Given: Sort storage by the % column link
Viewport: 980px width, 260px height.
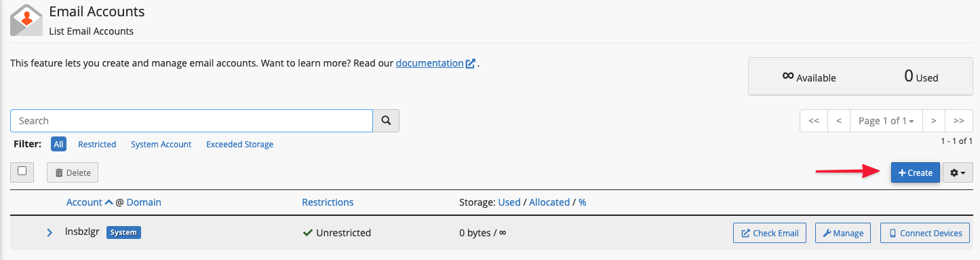Looking at the screenshot, I should point(583,202).
